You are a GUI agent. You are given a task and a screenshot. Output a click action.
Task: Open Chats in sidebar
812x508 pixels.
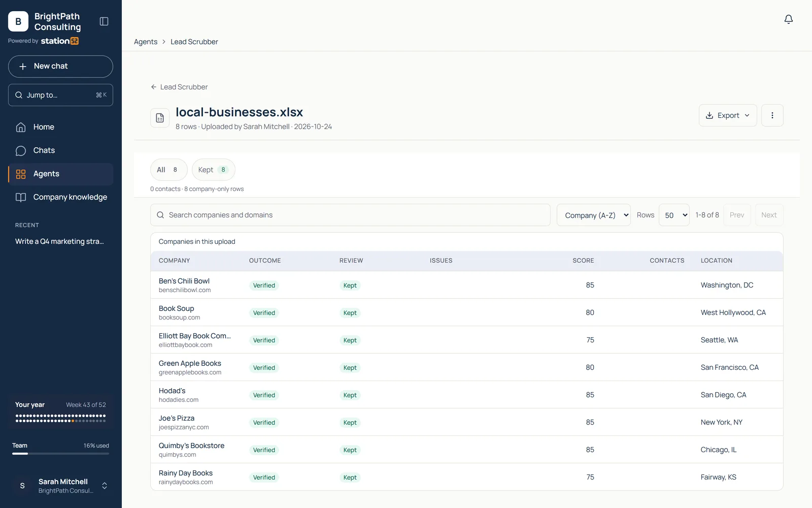(60, 150)
